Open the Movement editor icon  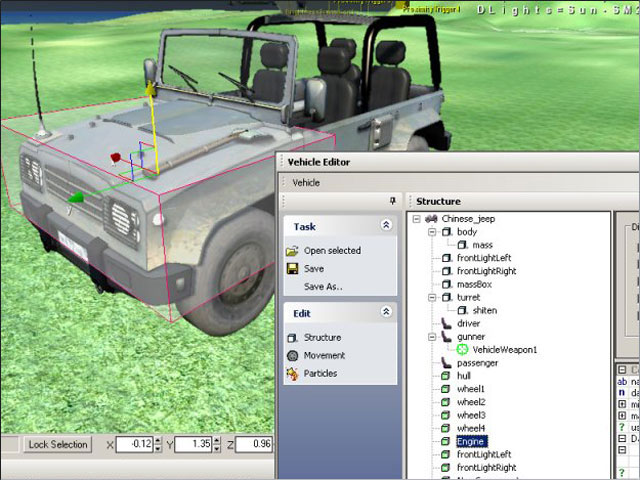pos(292,356)
